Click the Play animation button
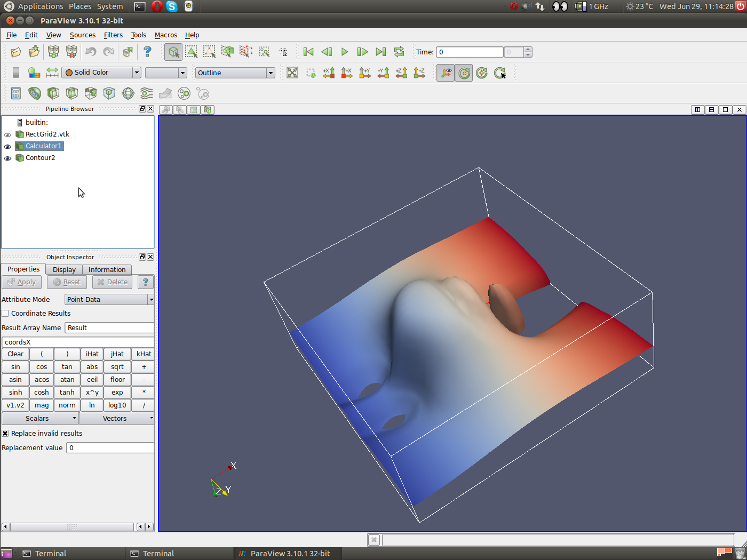 (345, 52)
